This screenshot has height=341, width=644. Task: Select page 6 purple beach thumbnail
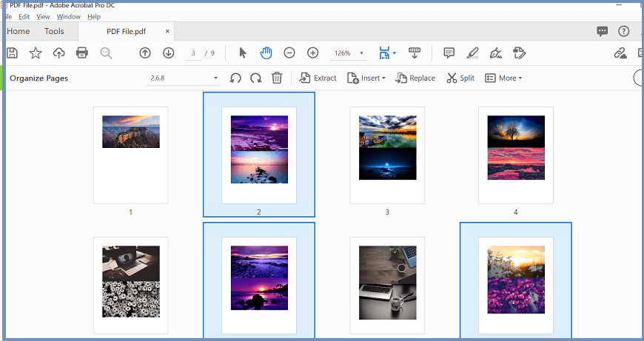(x=259, y=286)
